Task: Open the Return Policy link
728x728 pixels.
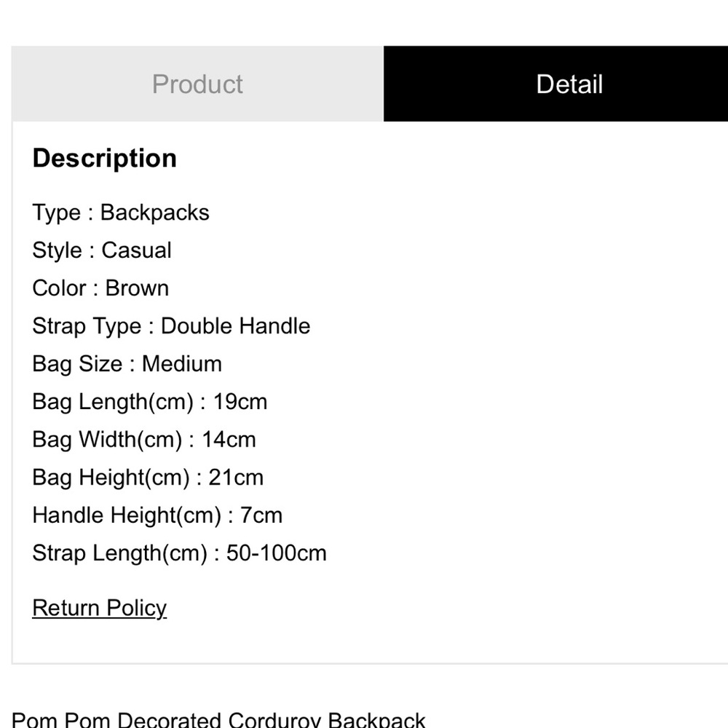Action: tap(99, 608)
